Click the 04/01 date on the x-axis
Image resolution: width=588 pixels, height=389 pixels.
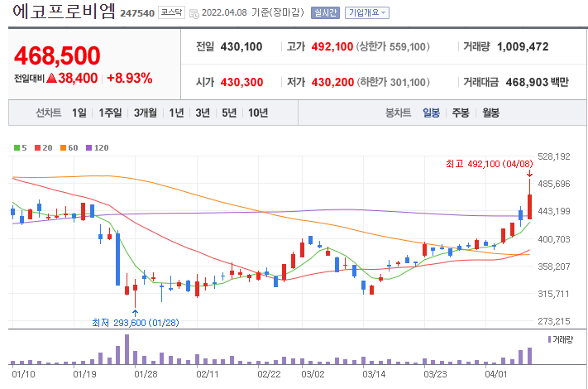(495, 374)
